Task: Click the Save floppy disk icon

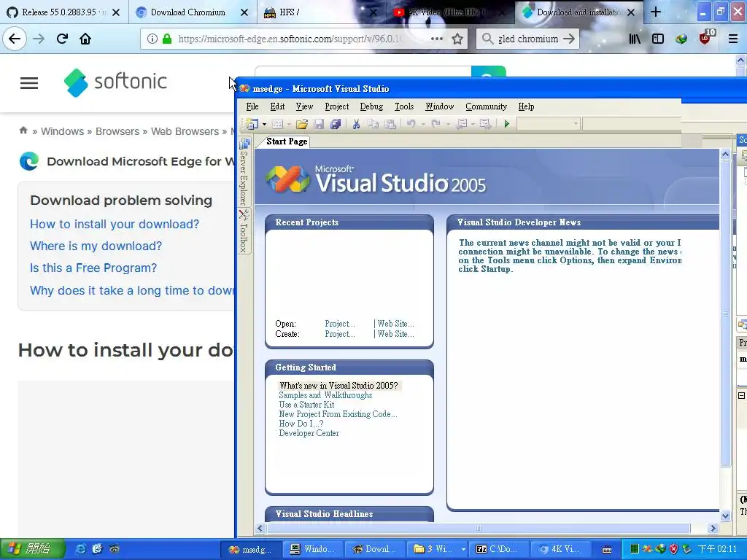Action: (x=319, y=124)
